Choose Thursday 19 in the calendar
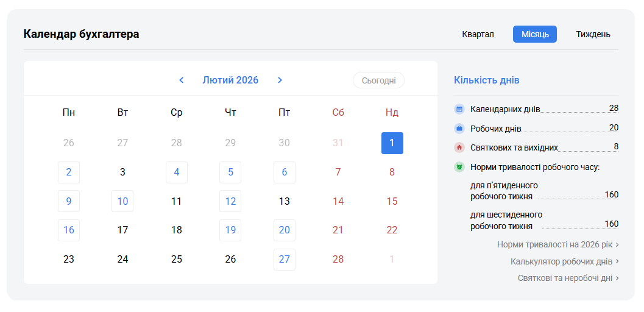Image resolution: width=644 pixels, height=312 pixels. click(230, 230)
